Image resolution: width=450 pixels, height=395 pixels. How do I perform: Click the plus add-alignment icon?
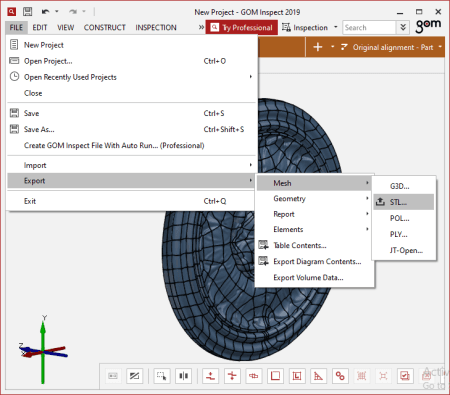pos(318,47)
